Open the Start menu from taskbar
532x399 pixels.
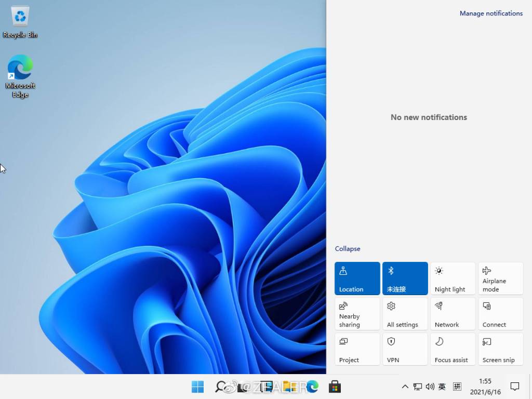click(x=197, y=387)
